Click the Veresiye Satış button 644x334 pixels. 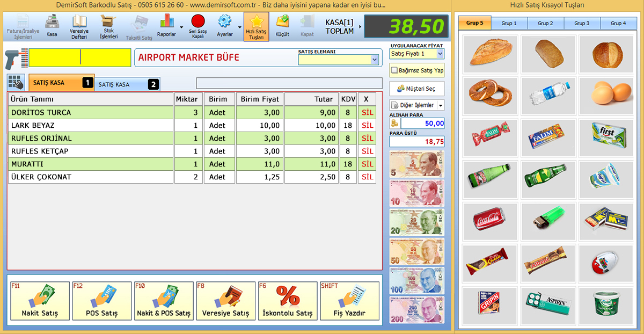[x=226, y=301]
